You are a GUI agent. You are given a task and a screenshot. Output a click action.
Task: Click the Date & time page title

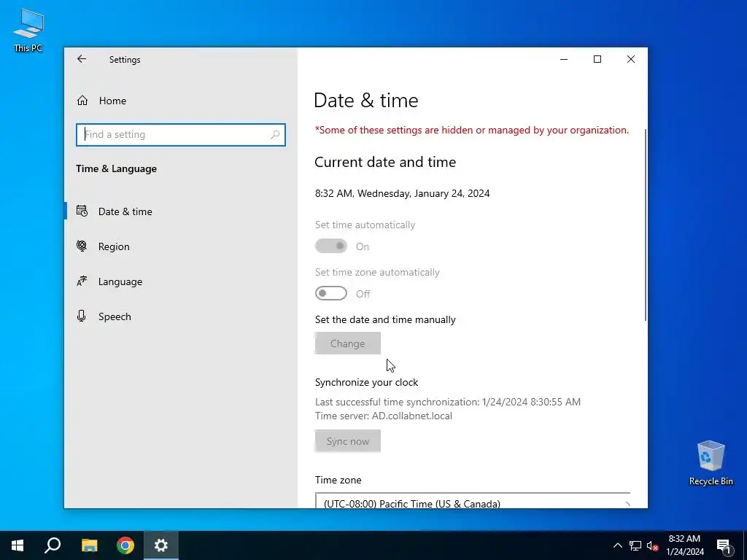coord(366,101)
